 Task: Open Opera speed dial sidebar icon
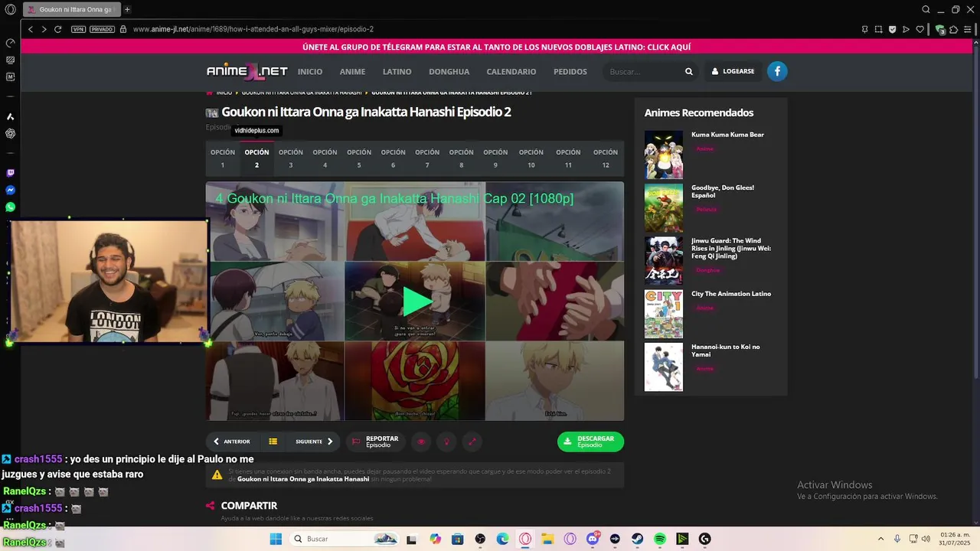click(10, 43)
